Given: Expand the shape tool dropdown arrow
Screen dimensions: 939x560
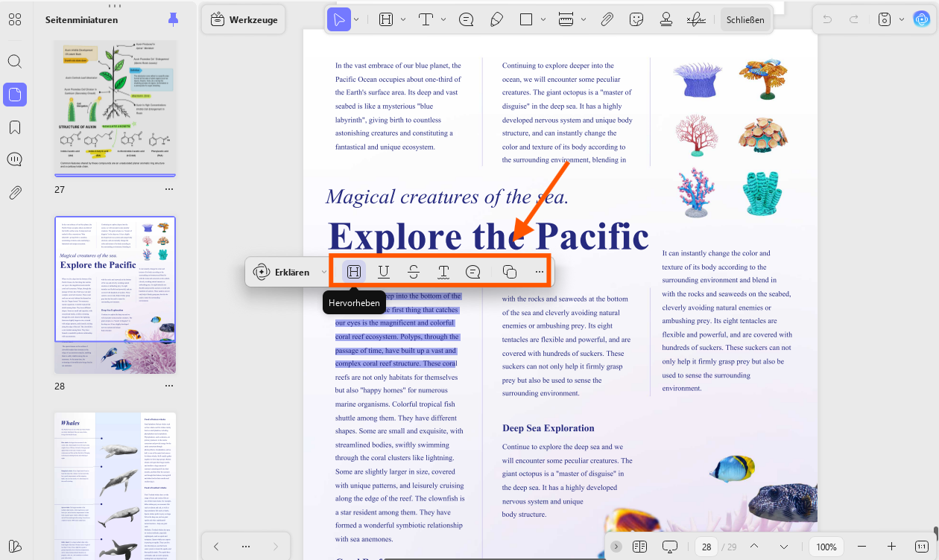Looking at the screenshot, I should [x=543, y=20].
